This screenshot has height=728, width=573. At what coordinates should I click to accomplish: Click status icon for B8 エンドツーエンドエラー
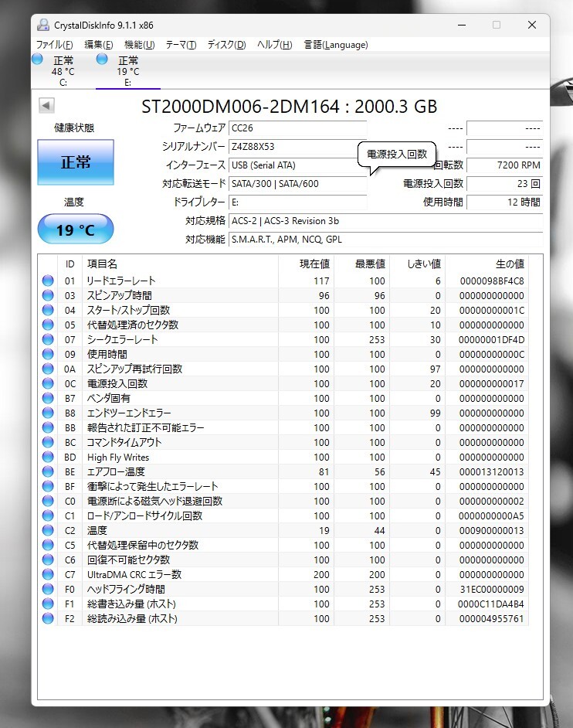[48, 413]
